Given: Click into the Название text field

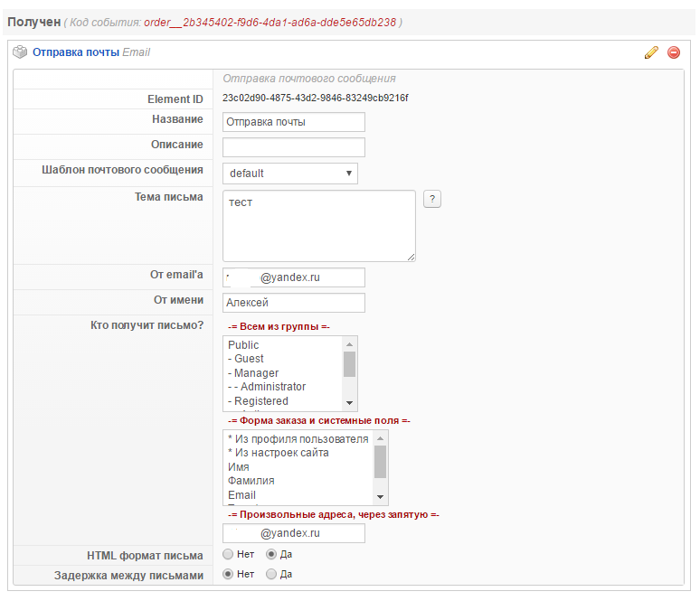Looking at the screenshot, I should pyautogui.click(x=293, y=122).
